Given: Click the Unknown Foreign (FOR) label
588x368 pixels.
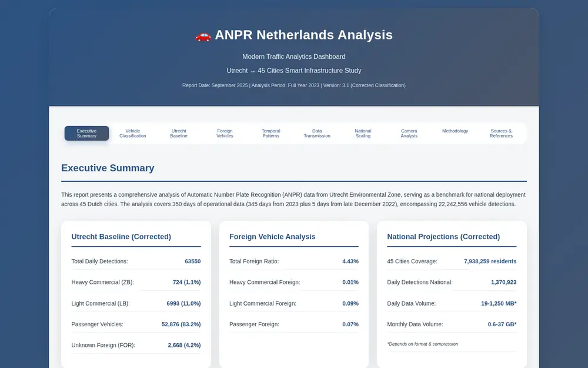Looking at the screenshot, I should pos(103,345).
